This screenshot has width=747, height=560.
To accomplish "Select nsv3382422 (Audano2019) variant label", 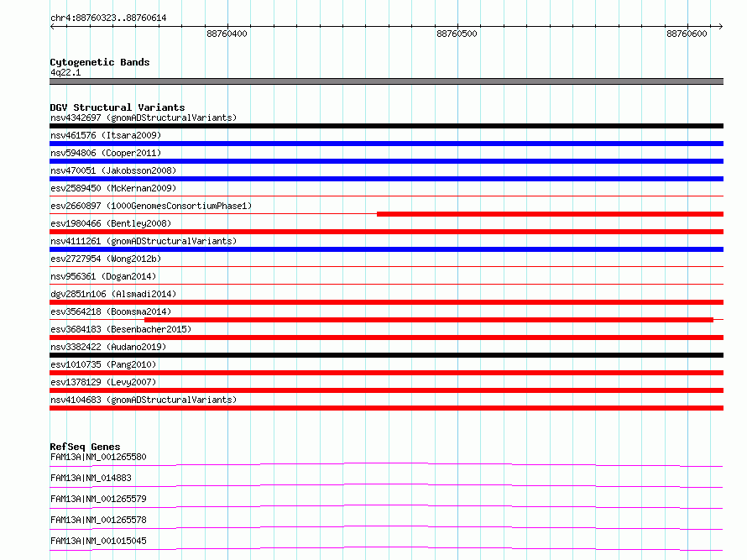I will click(108, 347).
